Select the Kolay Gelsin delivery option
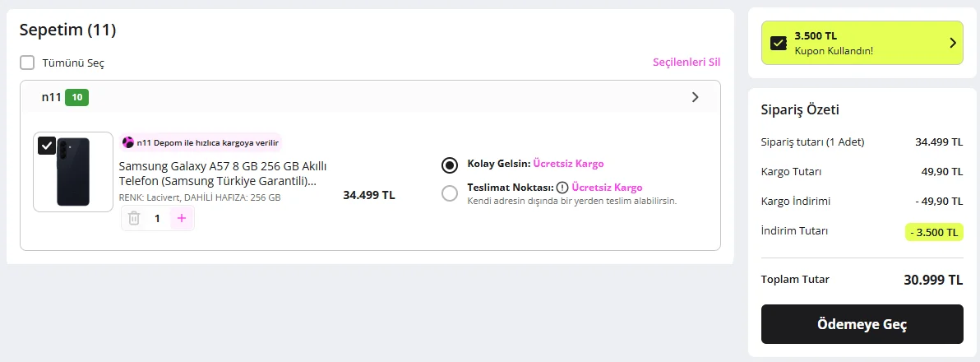980x362 pixels. (x=450, y=165)
